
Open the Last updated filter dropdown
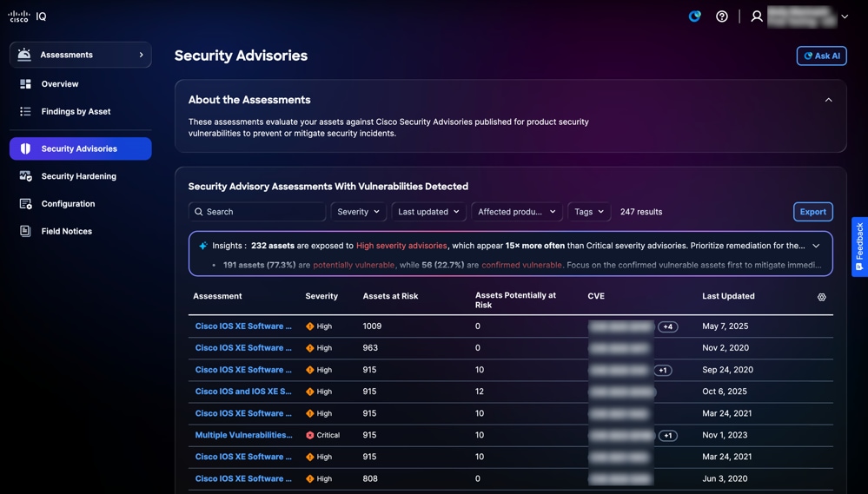tap(428, 212)
